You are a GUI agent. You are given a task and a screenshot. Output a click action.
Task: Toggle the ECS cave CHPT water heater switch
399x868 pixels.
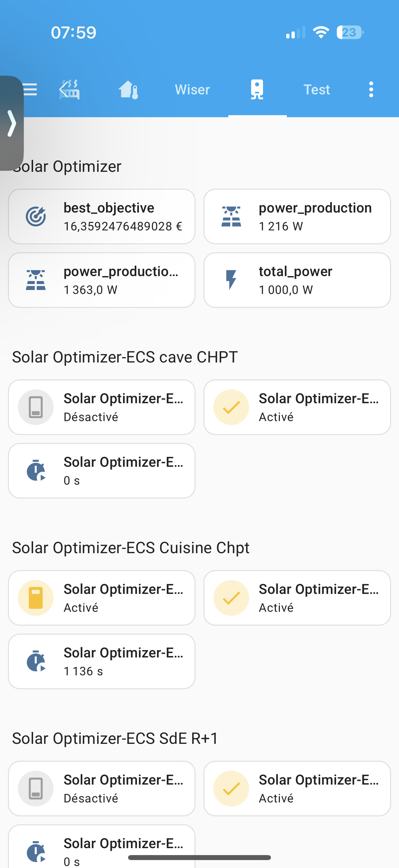(x=36, y=407)
